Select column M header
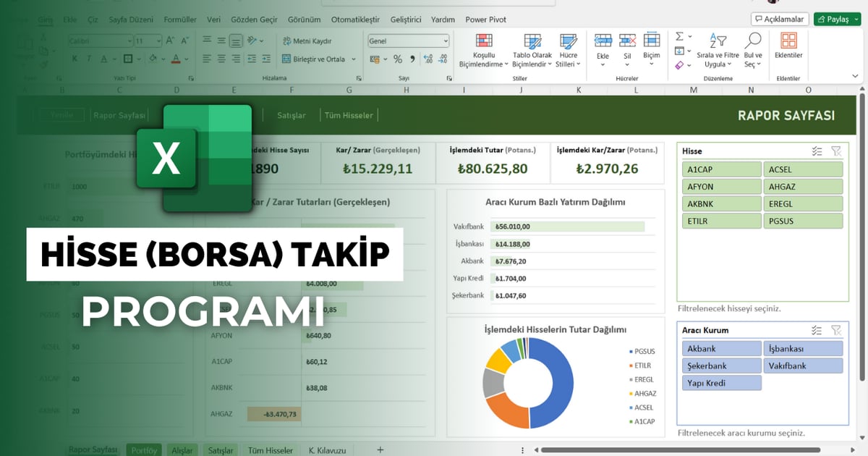The image size is (868, 456). 694,90
